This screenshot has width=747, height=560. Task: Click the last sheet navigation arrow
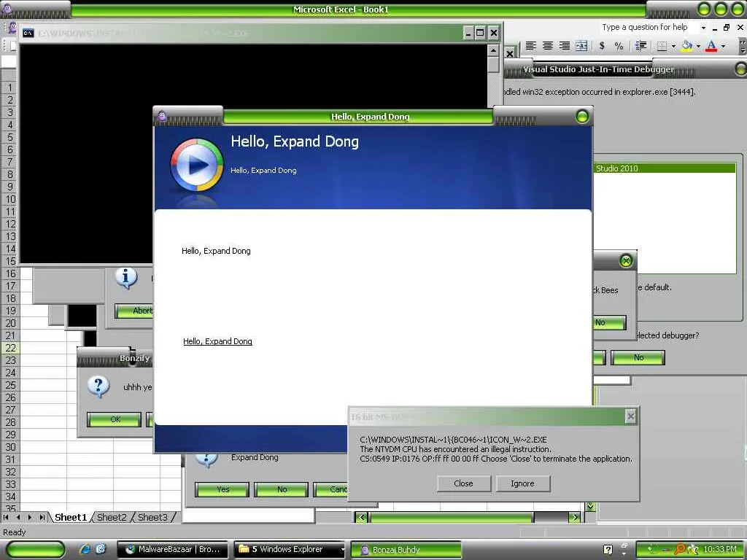point(42,517)
